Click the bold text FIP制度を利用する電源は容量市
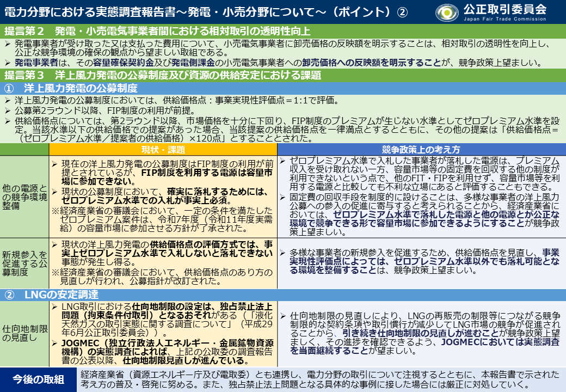 207,173
